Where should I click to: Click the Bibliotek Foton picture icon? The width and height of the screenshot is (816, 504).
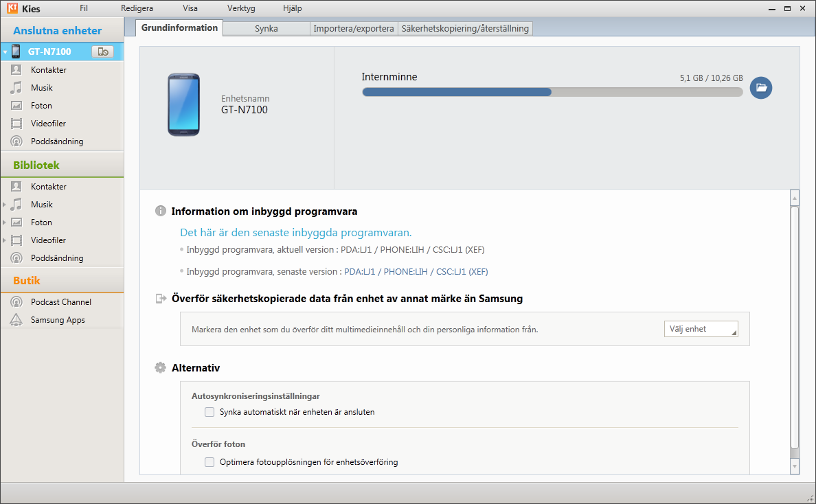coord(16,222)
